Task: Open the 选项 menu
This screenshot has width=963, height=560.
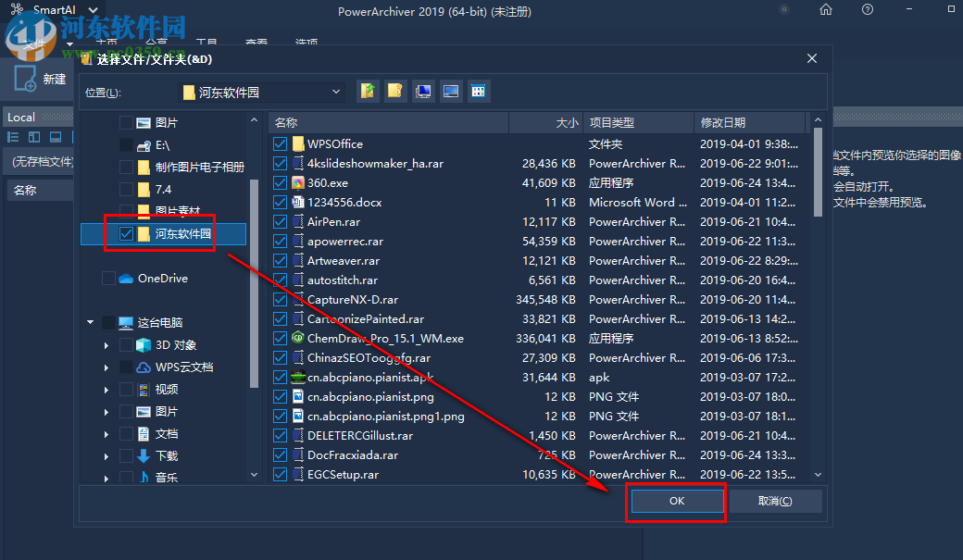Action: click(306, 42)
